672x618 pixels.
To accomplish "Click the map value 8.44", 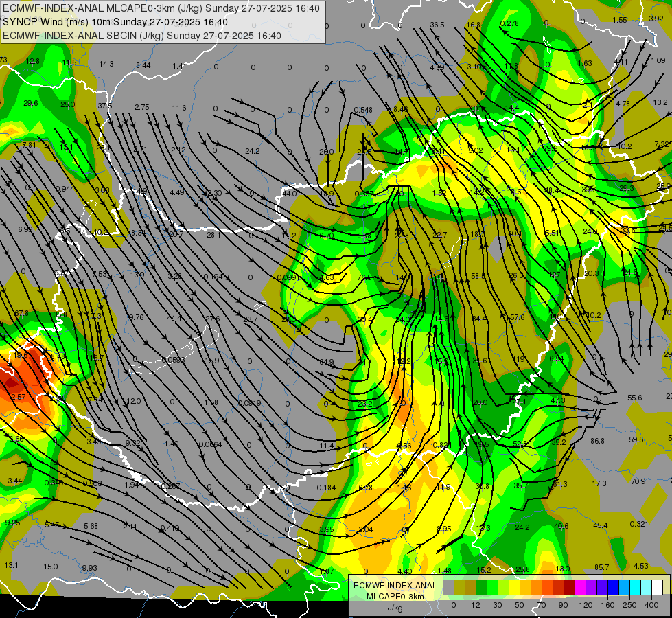I will point(143,65).
